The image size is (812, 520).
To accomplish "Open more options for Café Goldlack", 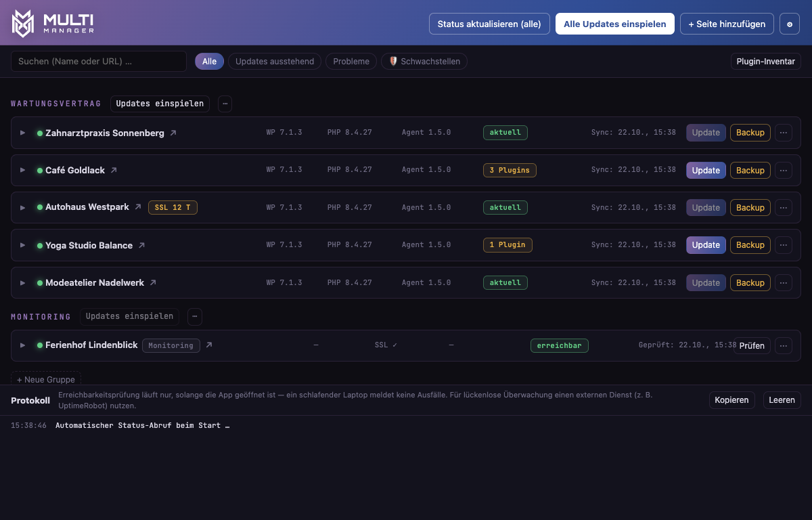I will (784, 171).
